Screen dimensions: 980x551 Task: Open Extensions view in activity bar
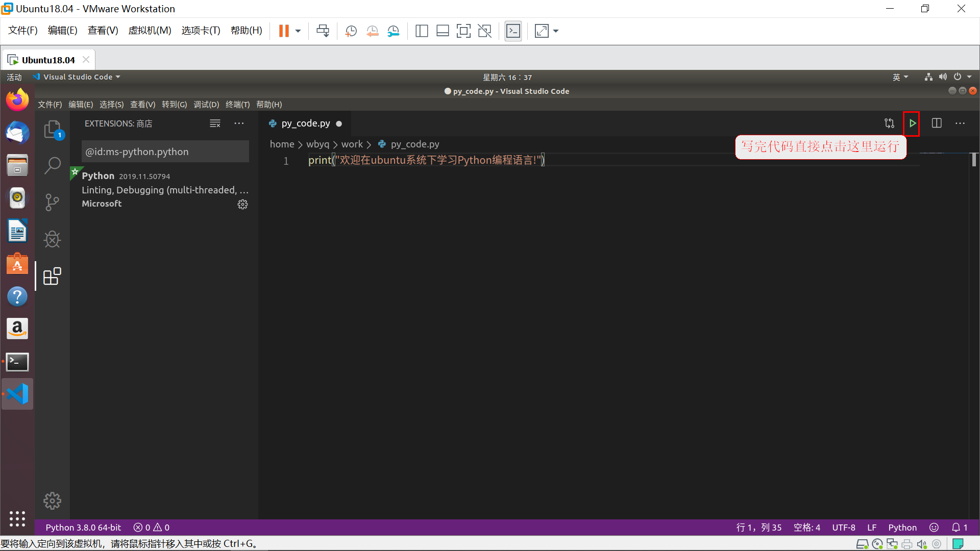[52, 276]
